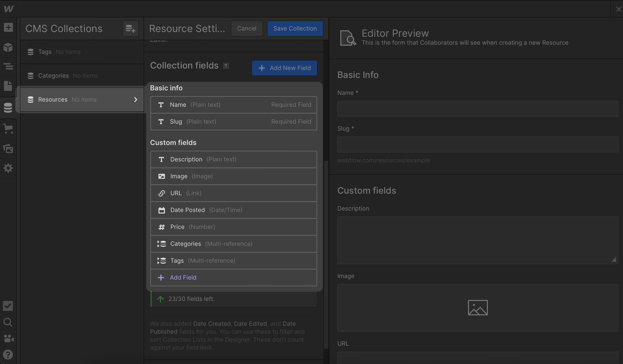This screenshot has width=623, height=364.
Task: Open the Help panel question mark icon
Action: [x=8, y=355]
